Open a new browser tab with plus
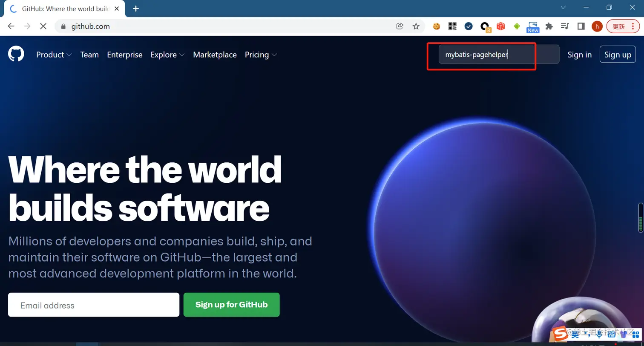This screenshot has height=346, width=644. 136,9
